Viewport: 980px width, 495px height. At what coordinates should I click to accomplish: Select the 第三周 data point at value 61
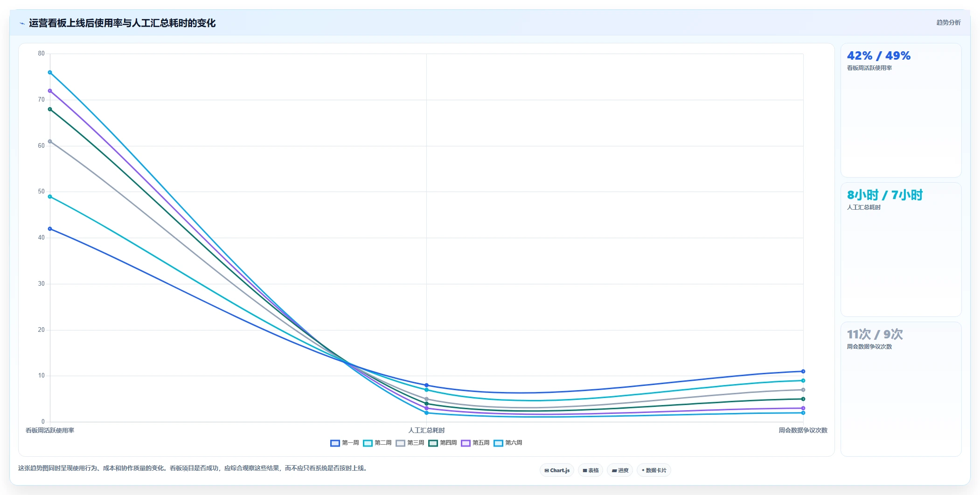click(50, 141)
